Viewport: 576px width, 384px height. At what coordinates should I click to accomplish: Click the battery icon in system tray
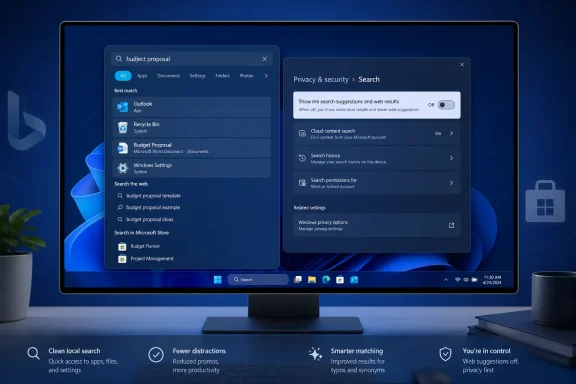point(474,280)
